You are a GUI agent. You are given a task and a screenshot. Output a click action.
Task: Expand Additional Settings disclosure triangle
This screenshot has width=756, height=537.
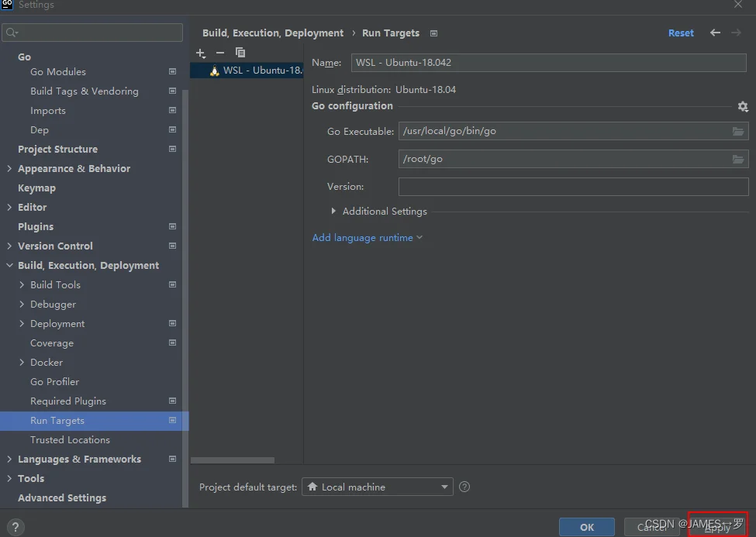[x=333, y=211]
